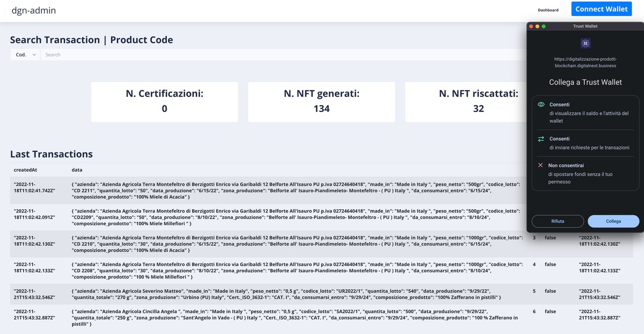644x334 pixels.
Task: Click the data column header
Action: (x=77, y=170)
